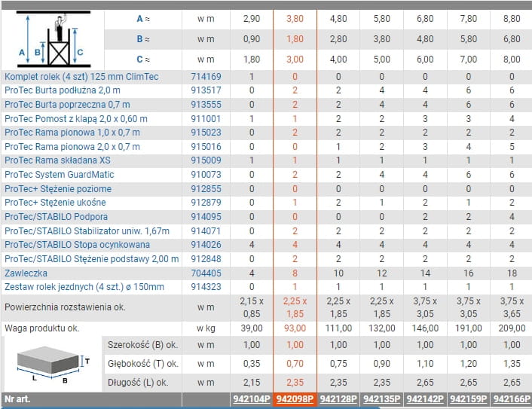This screenshot has width=532, height=409.
Task: Open ProTec/STABILO Stopa ocynkowana link
Action: [75, 245]
